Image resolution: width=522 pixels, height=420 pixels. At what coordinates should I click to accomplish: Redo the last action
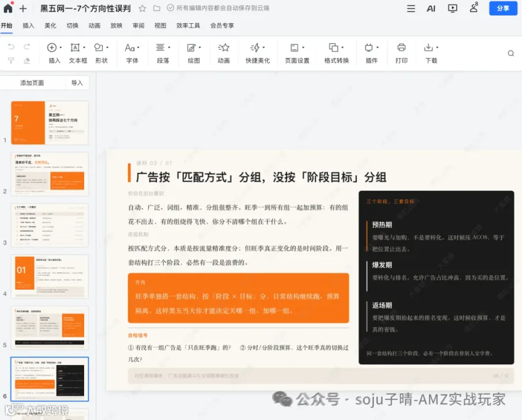27,46
